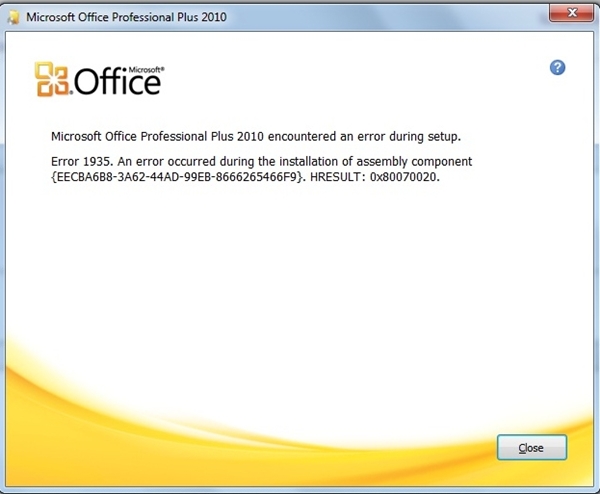
Task: Click the empty title bar area right of title
Action: (400, 16)
